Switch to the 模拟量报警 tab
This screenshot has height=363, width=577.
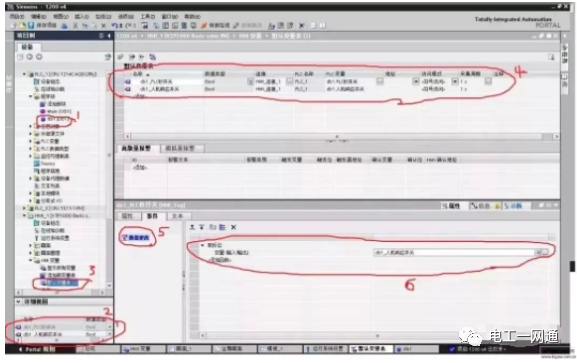(180, 148)
